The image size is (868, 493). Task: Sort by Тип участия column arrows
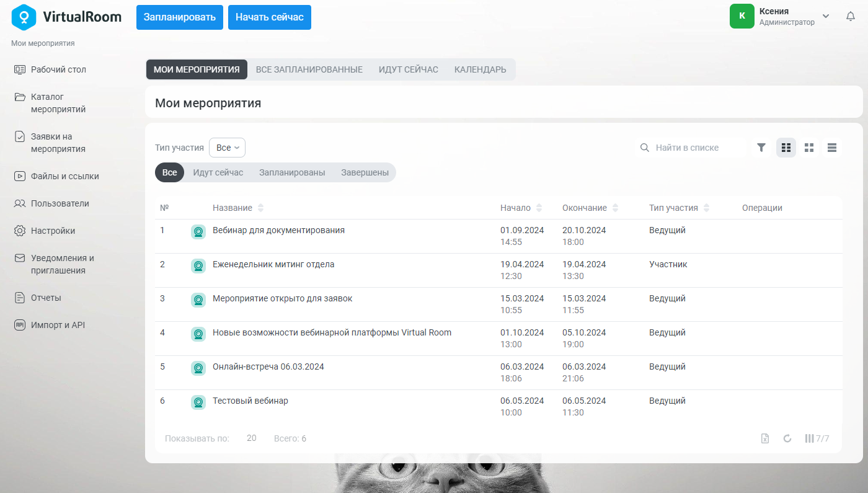706,208
